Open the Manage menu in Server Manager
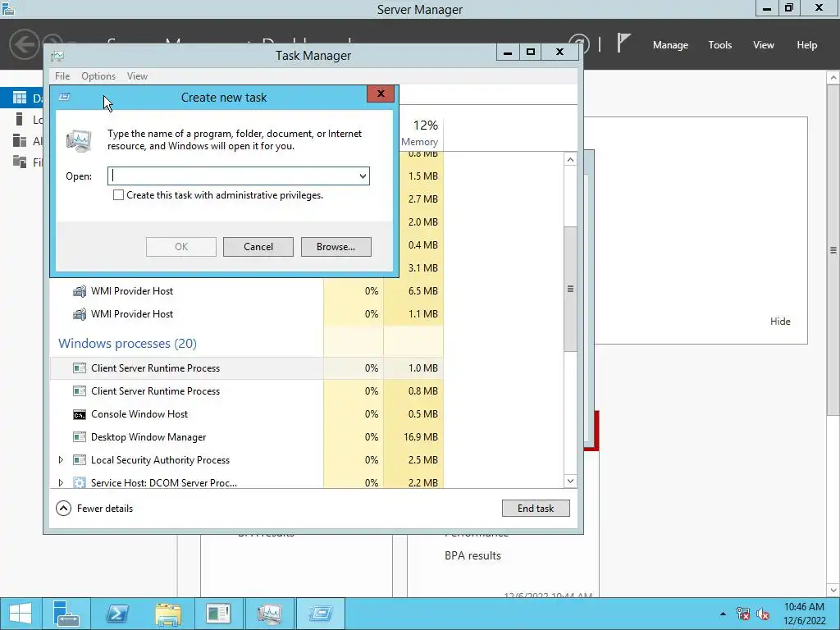Screen dimensions: 840x630 [x=670, y=45]
